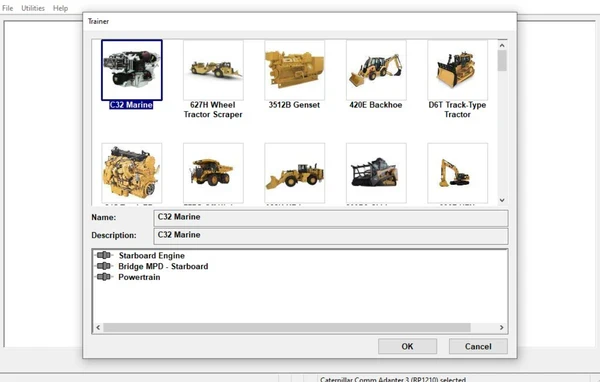The width and height of the screenshot is (600, 382).
Task: Click the Bridge MPD - Starboard connector icon
Action: point(104,266)
